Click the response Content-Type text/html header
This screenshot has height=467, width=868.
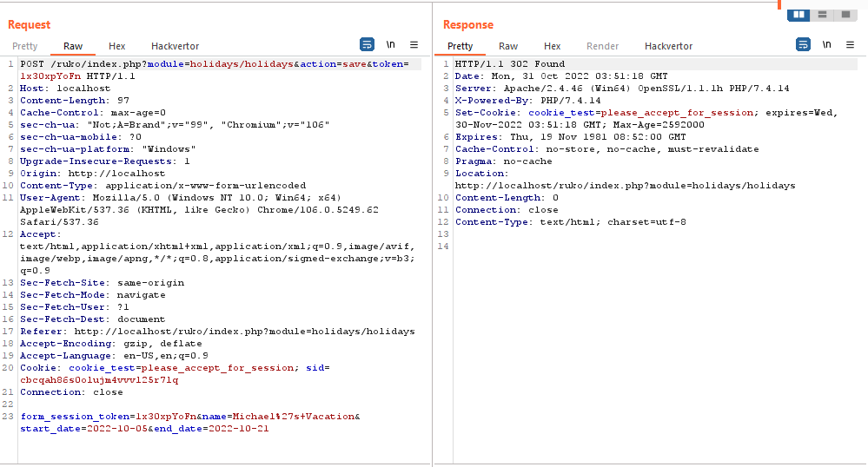(571, 222)
